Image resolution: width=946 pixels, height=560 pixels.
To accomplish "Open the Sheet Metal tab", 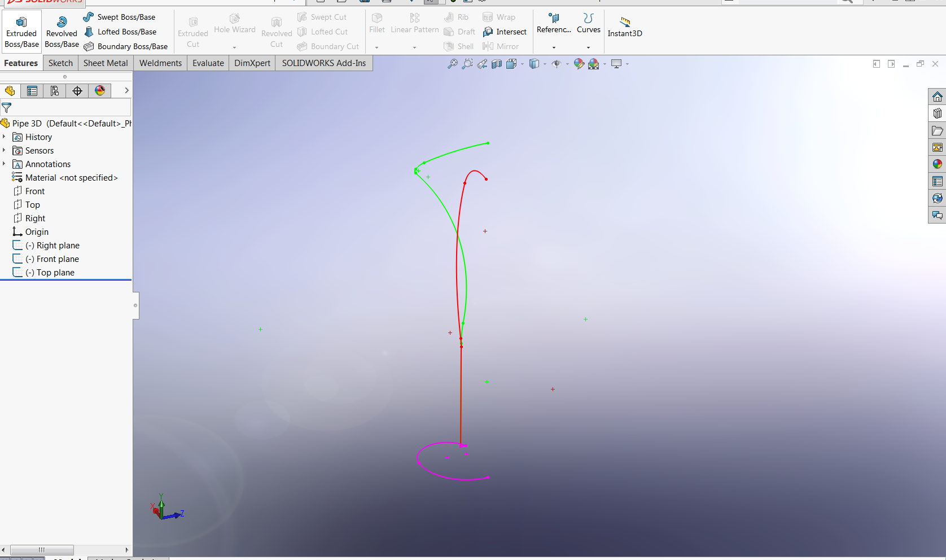I will pyautogui.click(x=106, y=63).
